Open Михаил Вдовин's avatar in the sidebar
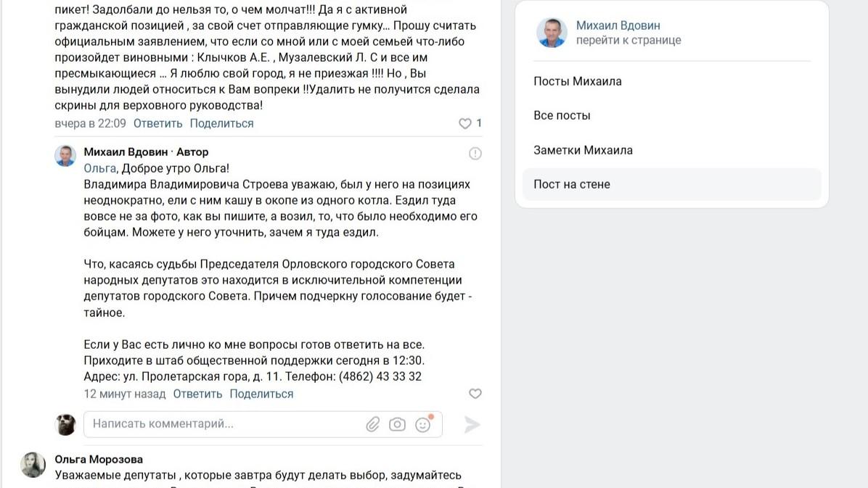This screenshot has height=488, width=868. pos(552,33)
